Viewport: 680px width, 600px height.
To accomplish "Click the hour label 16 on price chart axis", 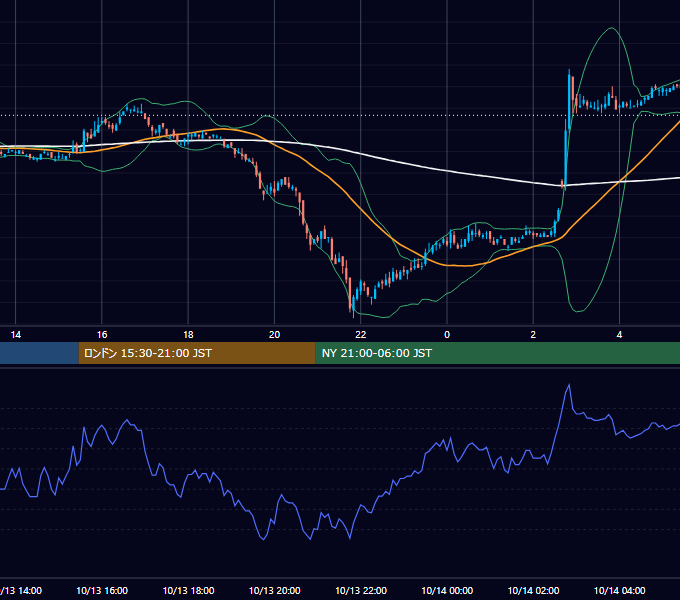I will tap(102, 335).
